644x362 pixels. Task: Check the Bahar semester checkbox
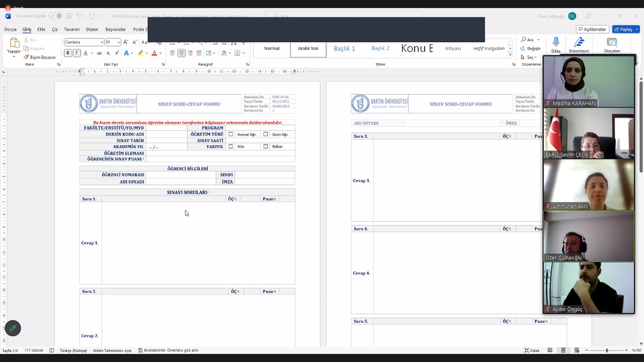tap(265, 146)
